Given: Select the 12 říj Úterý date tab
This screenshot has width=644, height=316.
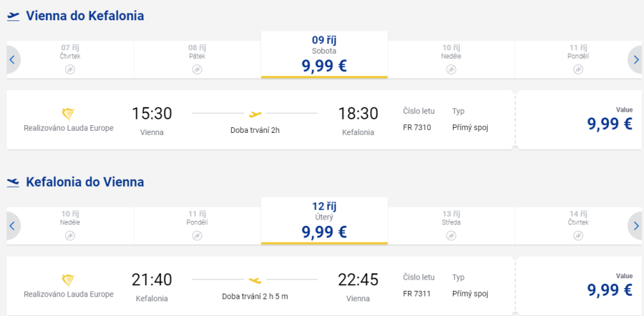Looking at the screenshot, I should 324,220.
